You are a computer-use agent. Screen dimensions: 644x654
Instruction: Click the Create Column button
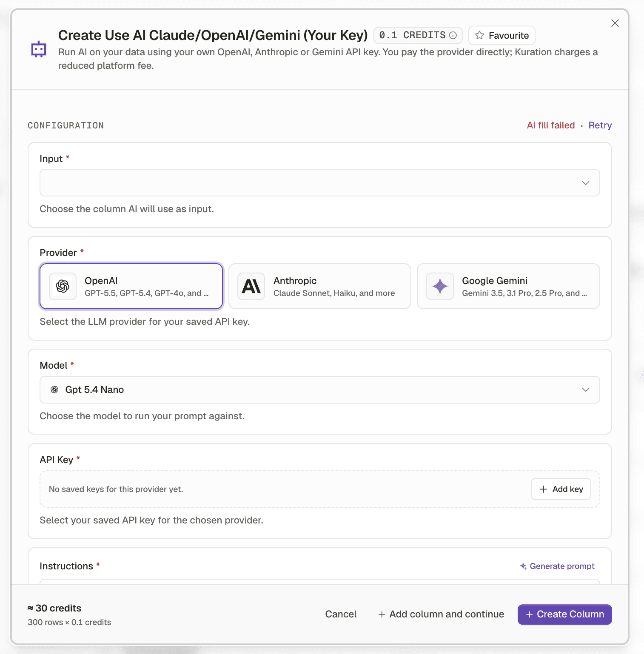(564, 614)
